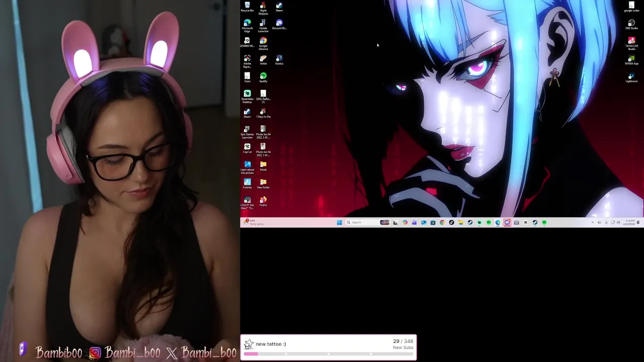Open Firefox from the desktop
Viewport: 644px width, 362px height.
tap(263, 201)
